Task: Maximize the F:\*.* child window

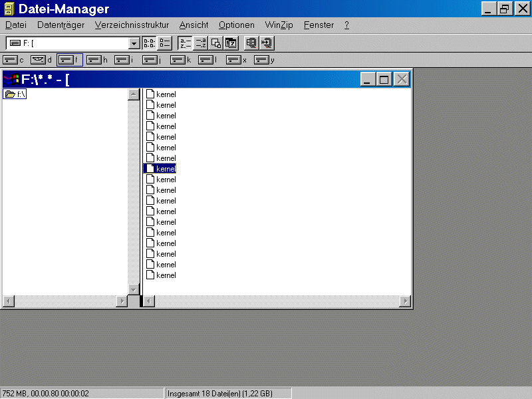Action: click(384, 79)
